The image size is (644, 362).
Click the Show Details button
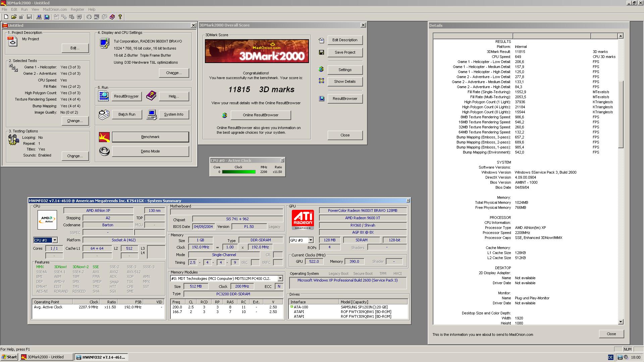pos(344,81)
